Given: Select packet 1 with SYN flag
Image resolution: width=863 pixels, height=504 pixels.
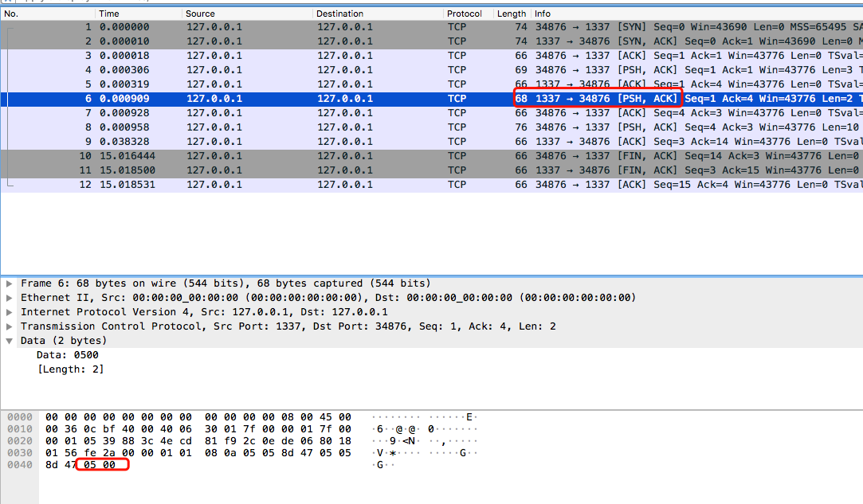Looking at the screenshot, I should [x=432, y=27].
